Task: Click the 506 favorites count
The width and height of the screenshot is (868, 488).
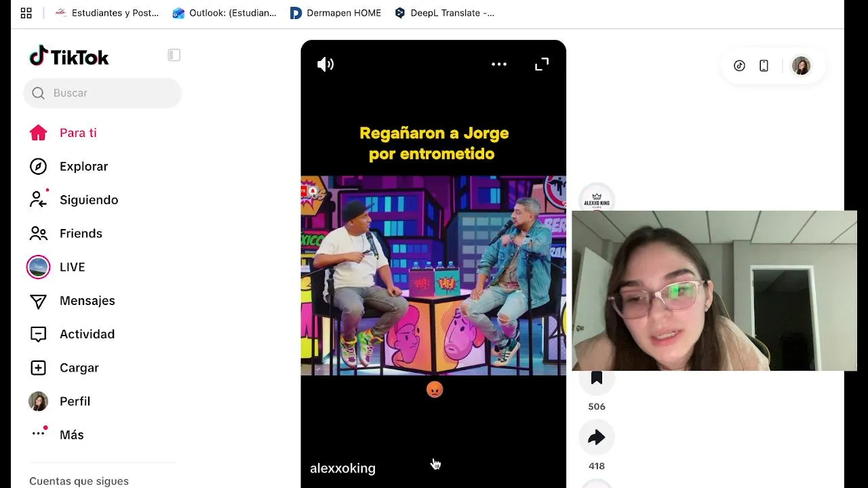Action: 597,407
